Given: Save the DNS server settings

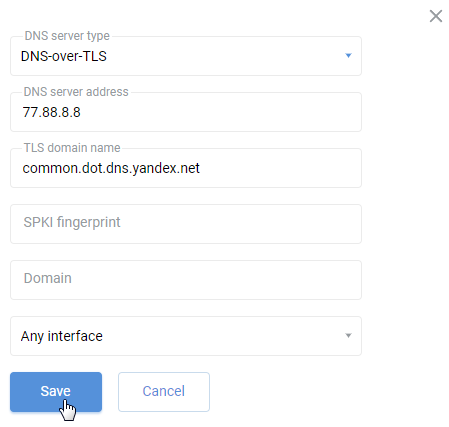Looking at the screenshot, I should [x=56, y=392].
